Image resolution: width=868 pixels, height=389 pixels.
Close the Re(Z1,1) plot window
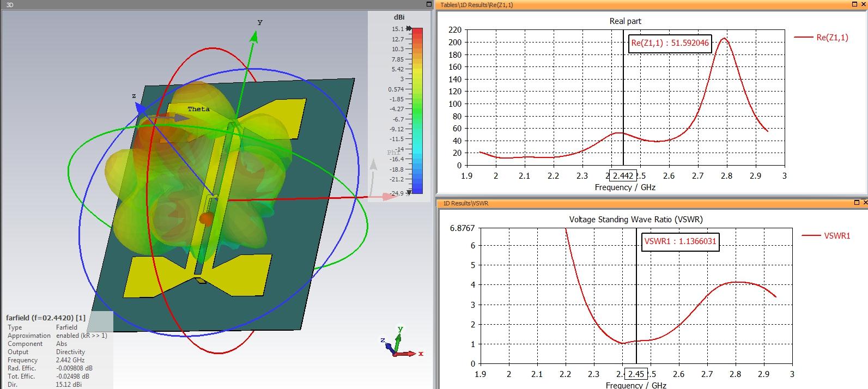[x=863, y=4]
